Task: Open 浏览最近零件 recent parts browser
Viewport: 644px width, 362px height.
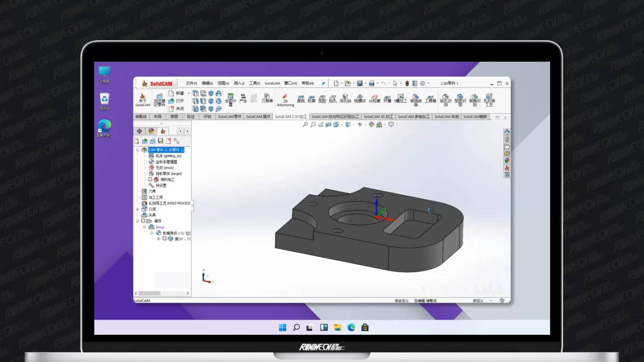Action: (x=159, y=100)
